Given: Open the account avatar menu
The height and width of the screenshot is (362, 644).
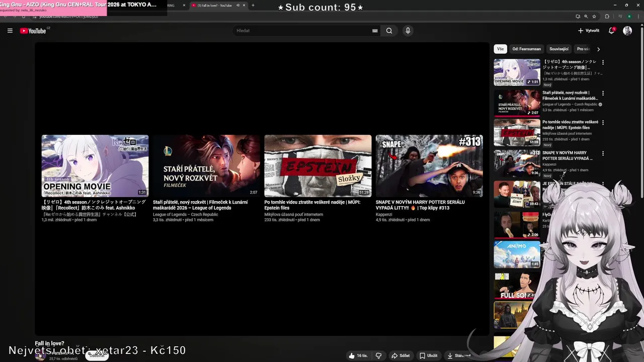Looking at the screenshot, I should click(x=627, y=31).
